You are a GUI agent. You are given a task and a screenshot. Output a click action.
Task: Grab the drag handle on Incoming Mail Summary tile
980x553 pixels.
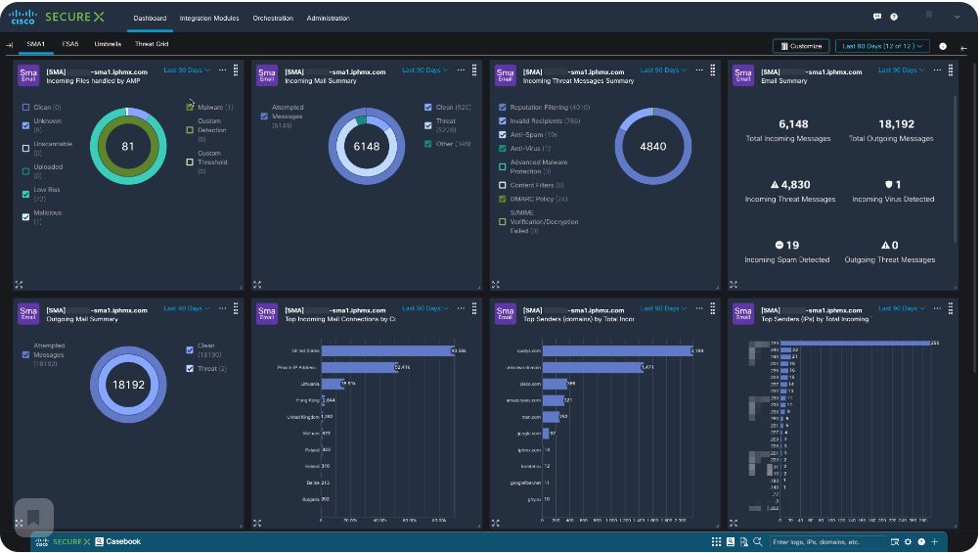pyautogui.click(x=474, y=70)
